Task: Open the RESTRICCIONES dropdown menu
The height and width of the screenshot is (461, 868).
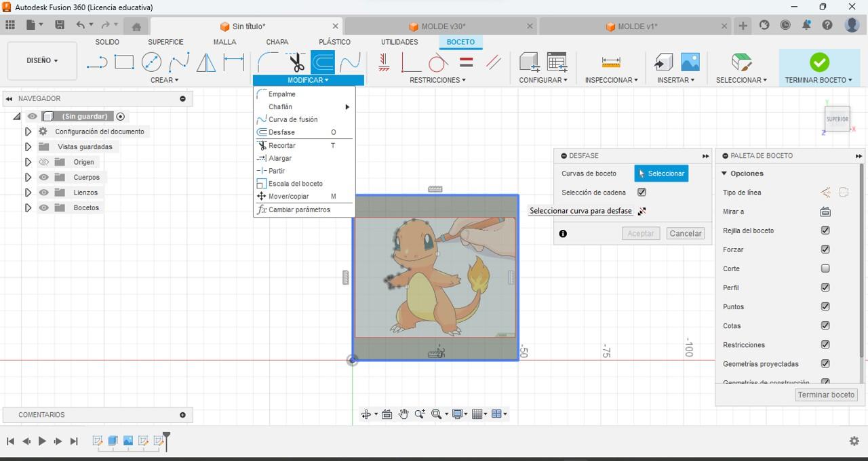Action: coord(437,80)
